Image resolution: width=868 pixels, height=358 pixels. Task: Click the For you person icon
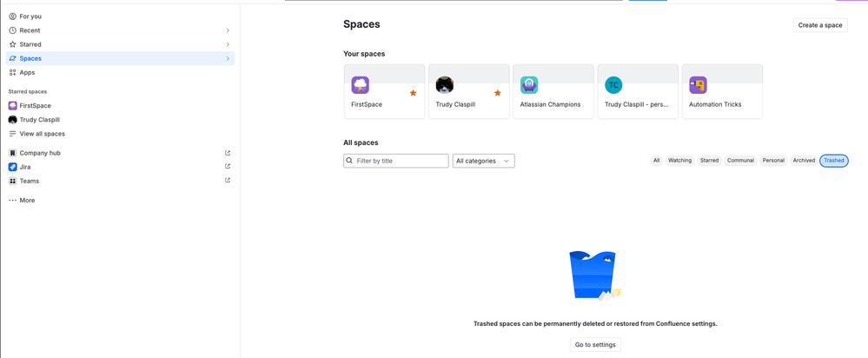click(13, 17)
